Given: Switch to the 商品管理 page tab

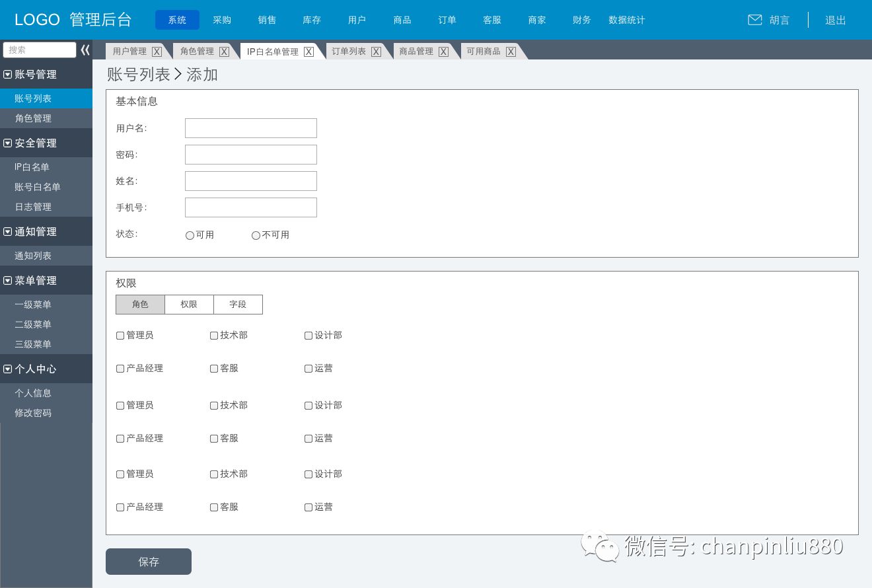Looking at the screenshot, I should 416,51.
